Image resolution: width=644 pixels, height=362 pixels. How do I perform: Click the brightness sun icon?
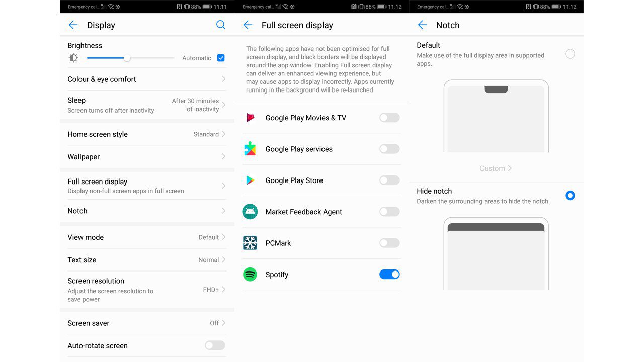tap(73, 58)
